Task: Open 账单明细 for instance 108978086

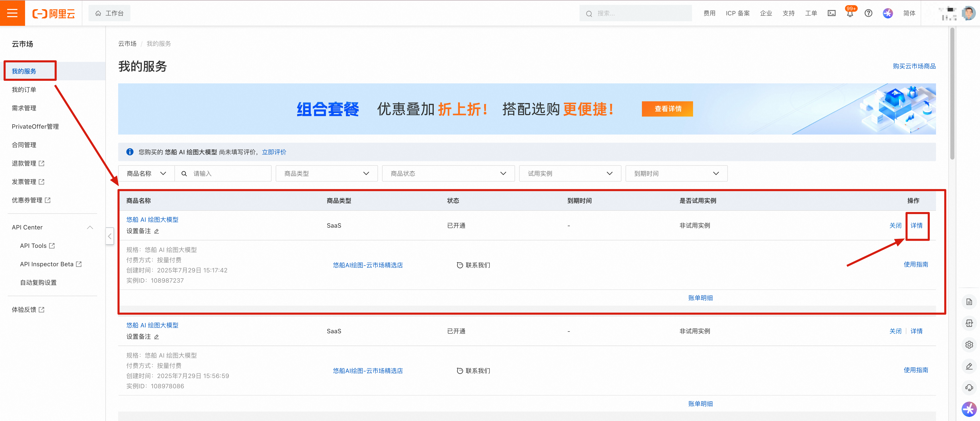Action: coord(700,404)
